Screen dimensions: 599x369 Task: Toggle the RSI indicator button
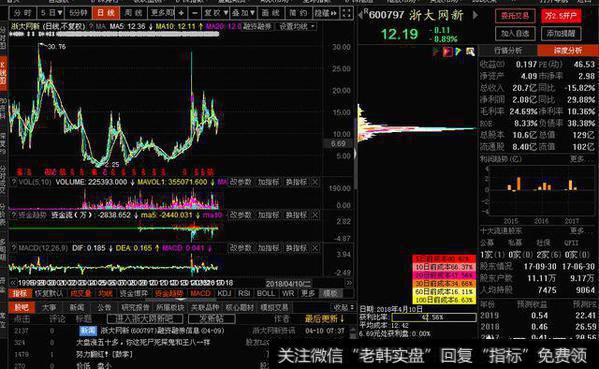point(244,293)
